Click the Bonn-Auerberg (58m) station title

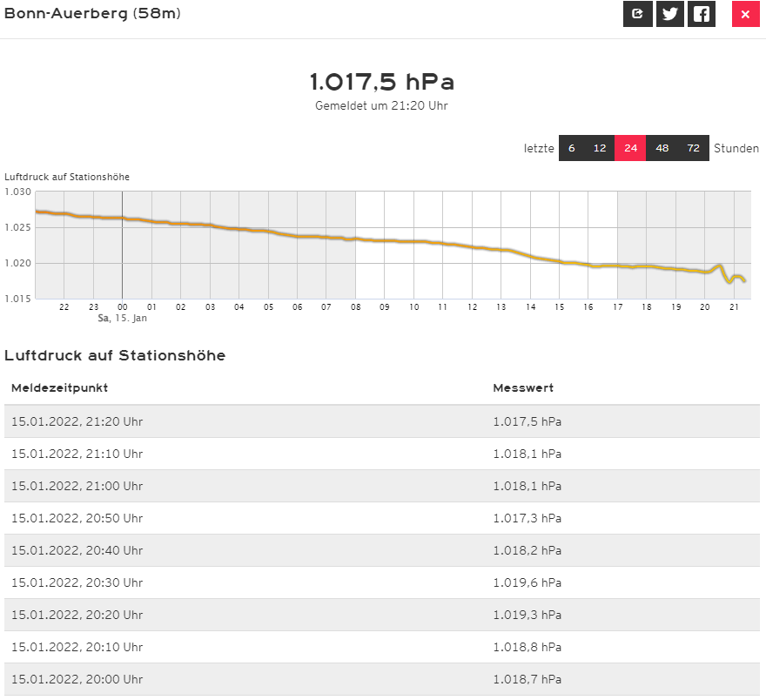(93, 14)
